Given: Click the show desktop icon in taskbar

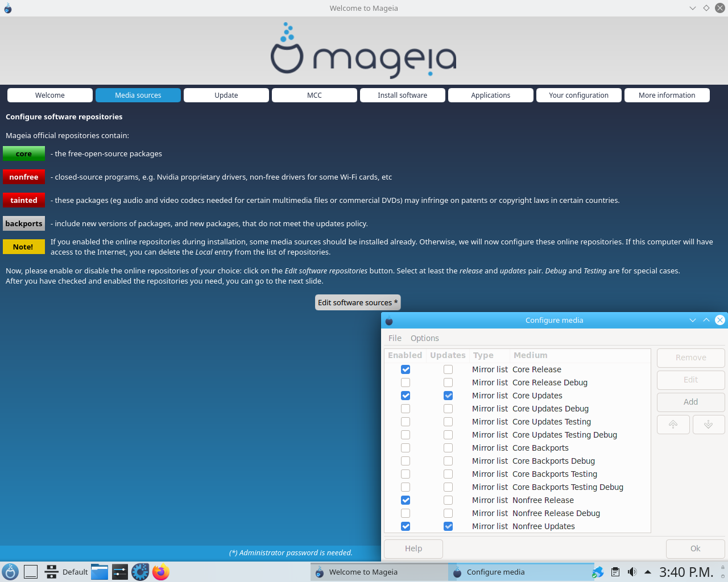Looking at the screenshot, I should tap(31, 572).
